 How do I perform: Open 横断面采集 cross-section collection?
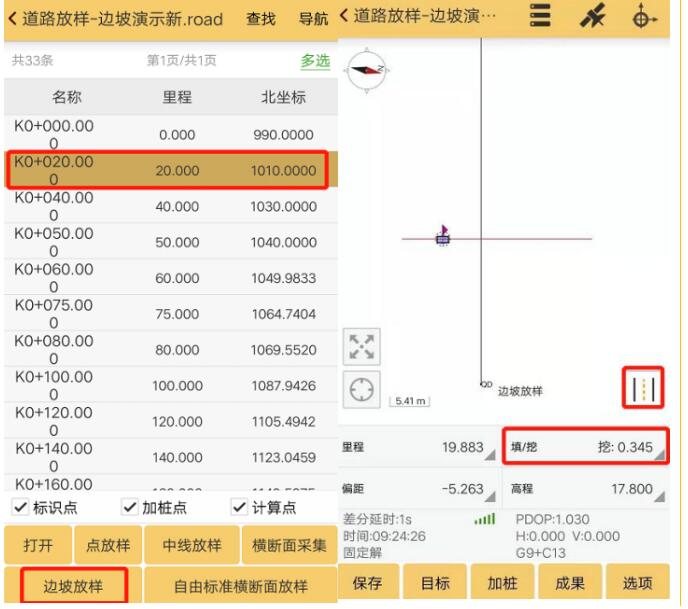click(x=289, y=545)
